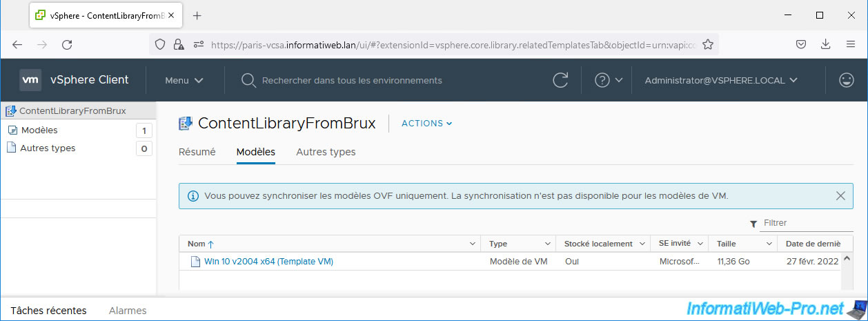Bookmark this page with the star icon
The width and height of the screenshot is (868, 321).
click(708, 44)
